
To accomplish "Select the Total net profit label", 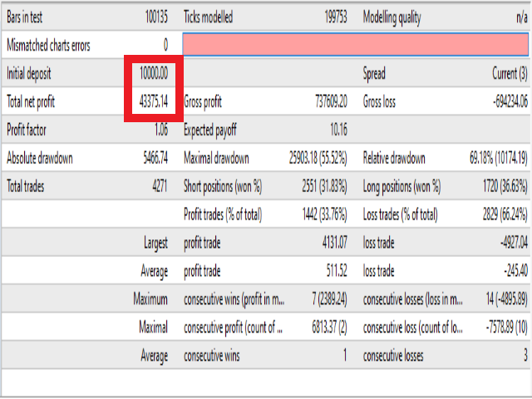I will (31, 101).
